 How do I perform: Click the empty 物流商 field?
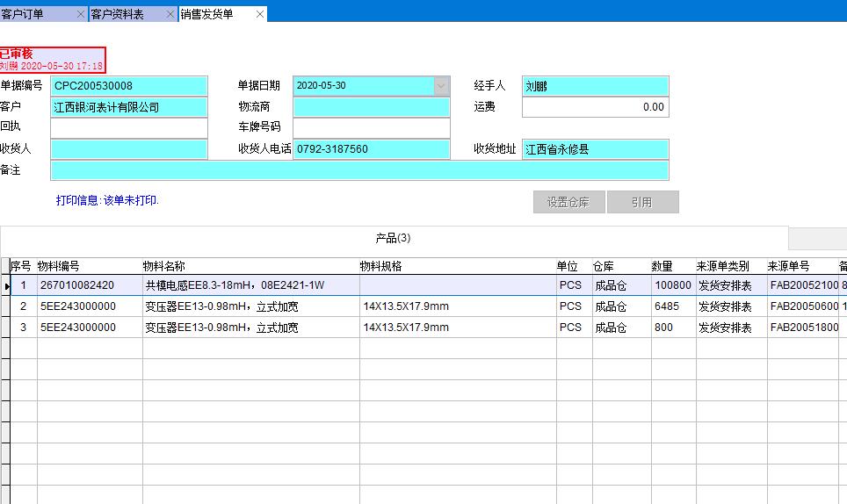pyautogui.click(x=371, y=107)
